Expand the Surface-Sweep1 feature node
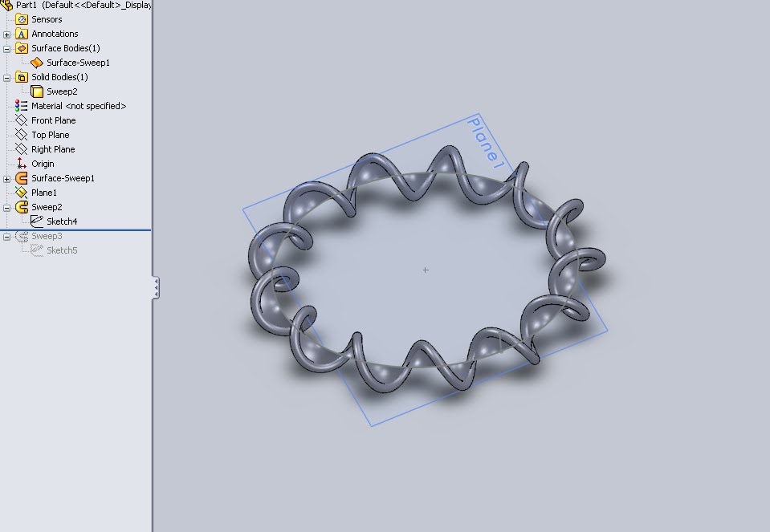Image resolution: width=770 pixels, height=532 pixels. pyautogui.click(x=7, y=179)
